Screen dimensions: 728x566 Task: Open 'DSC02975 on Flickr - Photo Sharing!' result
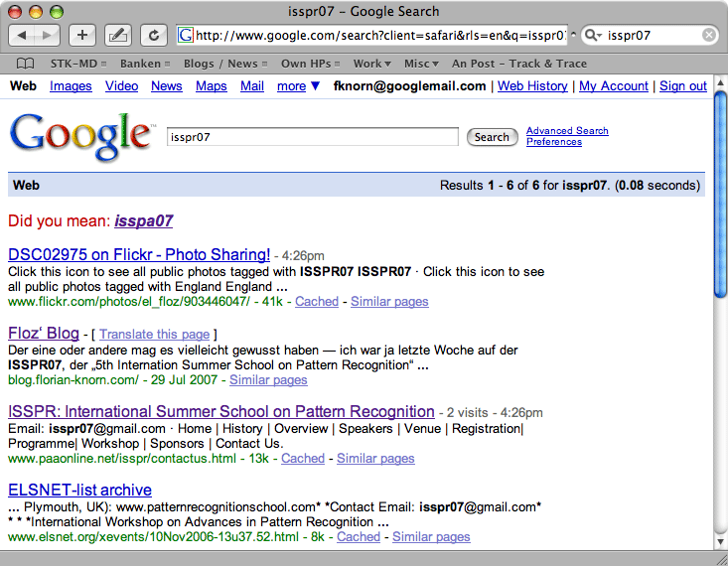pos(139,254)
